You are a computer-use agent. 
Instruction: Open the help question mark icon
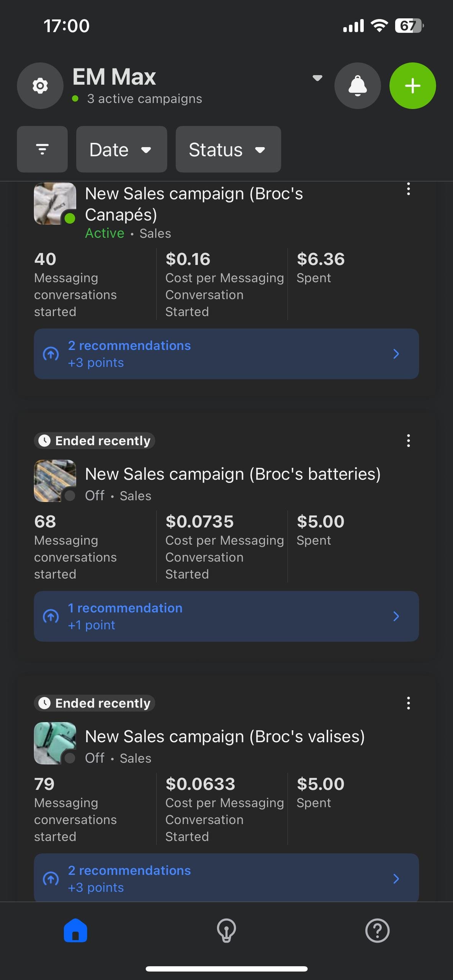(x=378, y=931)
